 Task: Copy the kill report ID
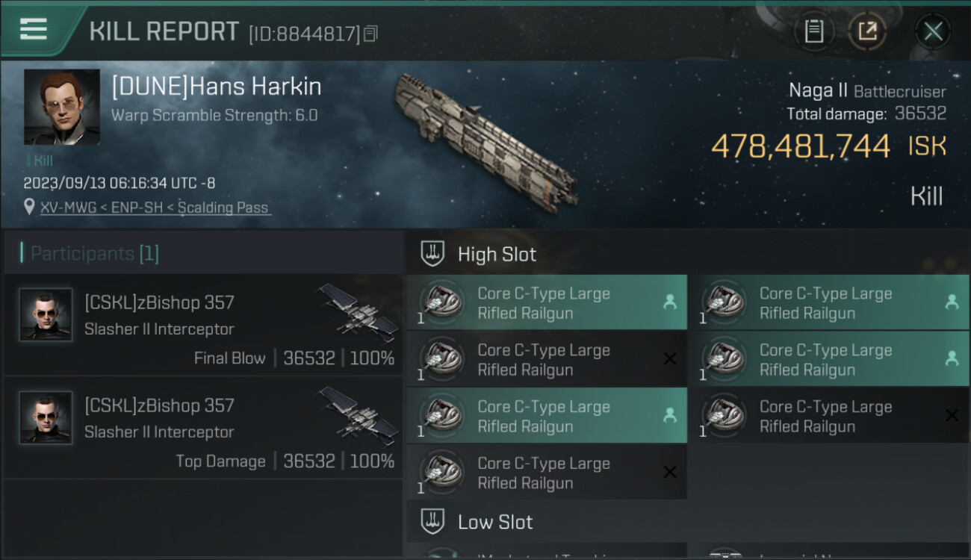click(x=371, y=34)
